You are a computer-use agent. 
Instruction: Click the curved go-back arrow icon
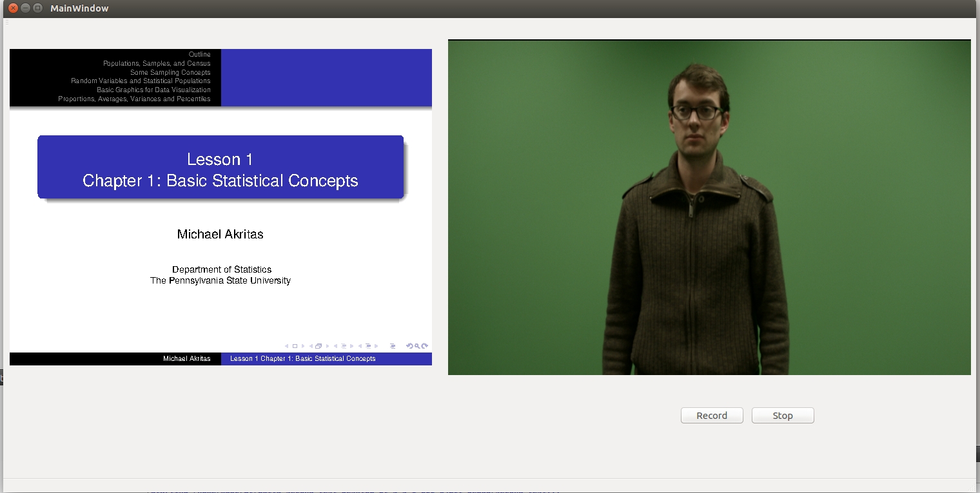[409, 346]
